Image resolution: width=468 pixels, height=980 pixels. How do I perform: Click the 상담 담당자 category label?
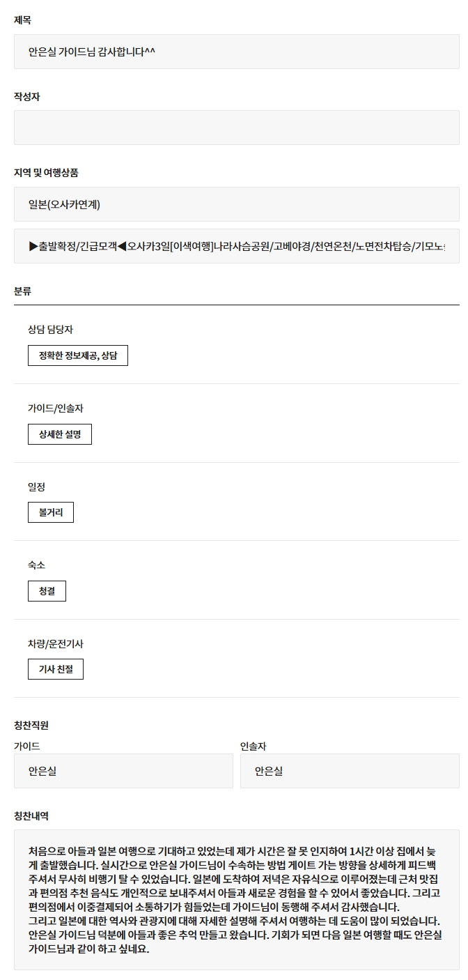tap(50, 329)
